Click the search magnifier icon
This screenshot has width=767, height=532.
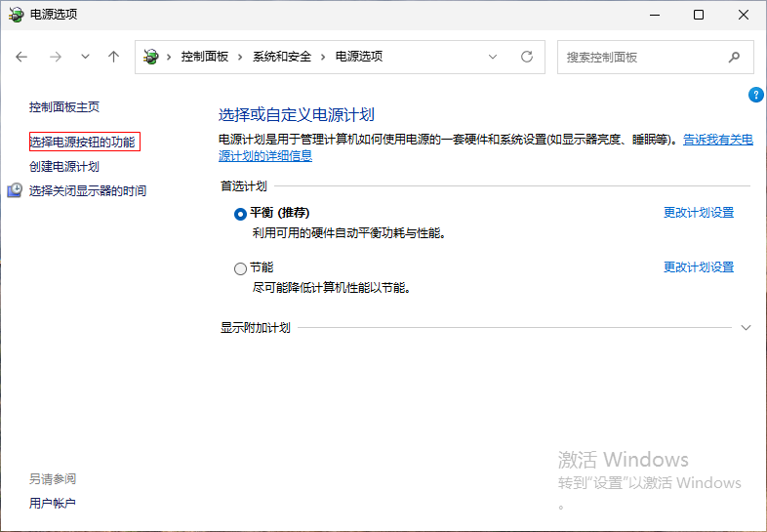734,58
